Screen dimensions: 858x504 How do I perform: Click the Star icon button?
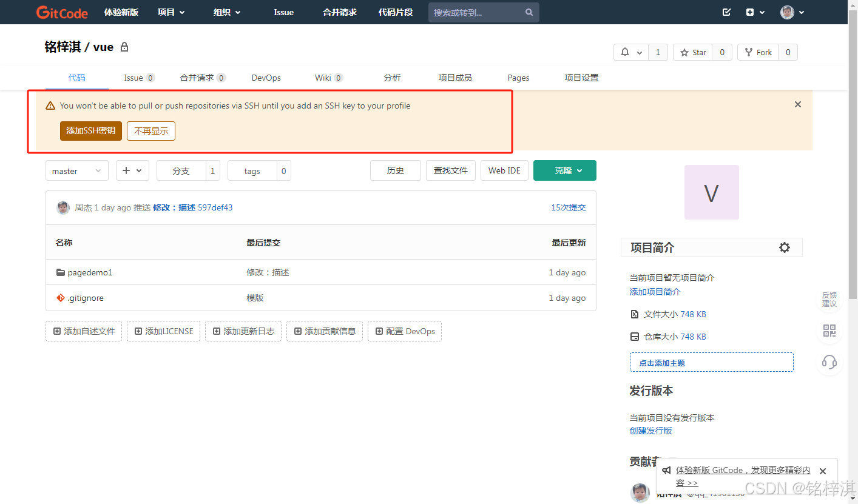[693, 52]
